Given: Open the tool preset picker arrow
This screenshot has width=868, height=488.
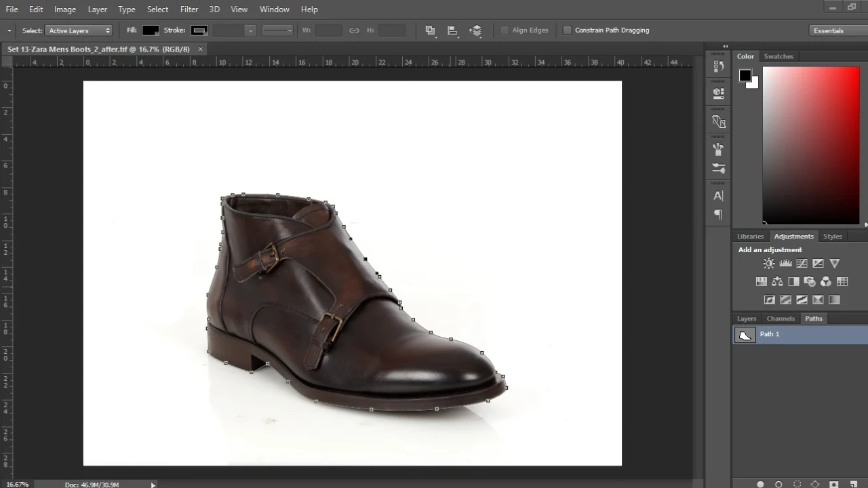Looking at the screenshot, I should (9, 30).
